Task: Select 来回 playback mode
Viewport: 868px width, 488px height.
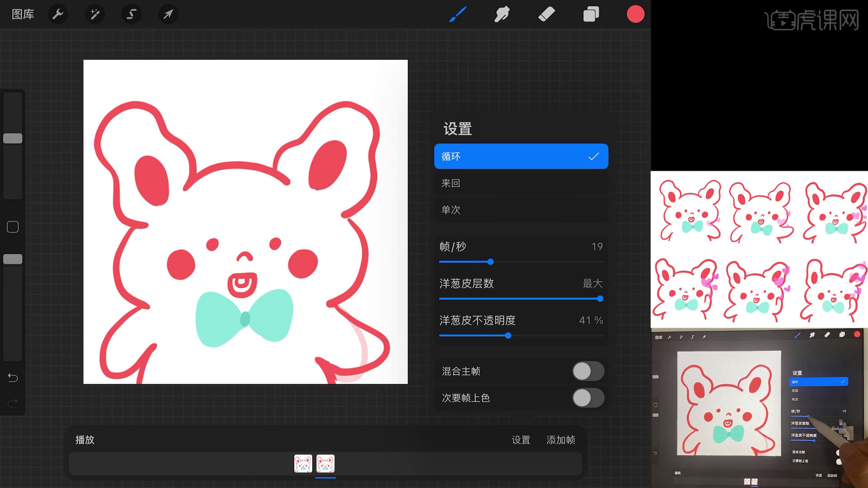Action: point(521,183)
